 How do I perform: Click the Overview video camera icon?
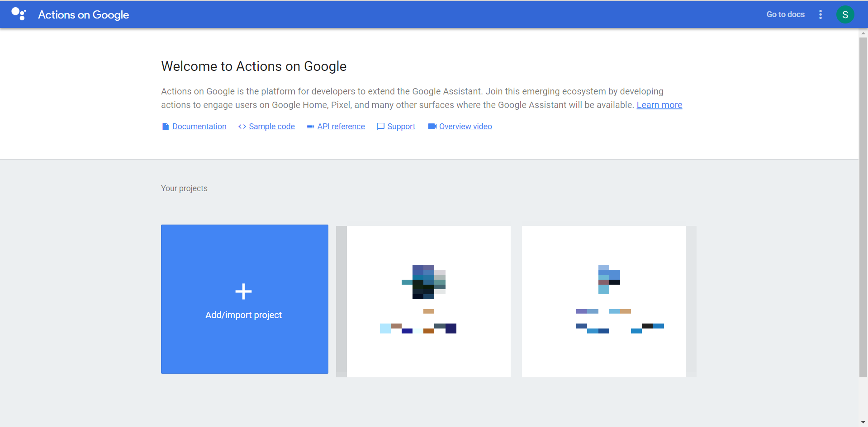432,127
